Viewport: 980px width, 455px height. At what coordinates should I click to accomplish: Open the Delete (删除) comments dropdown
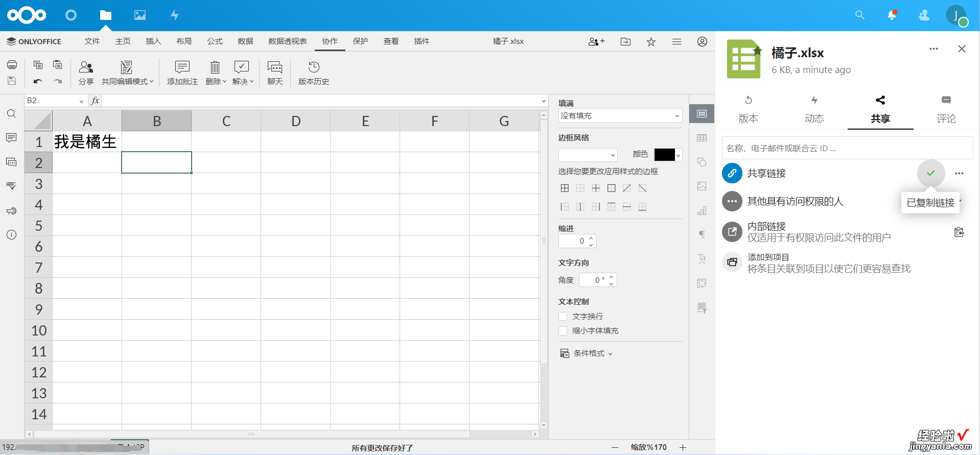pos(216,73)
